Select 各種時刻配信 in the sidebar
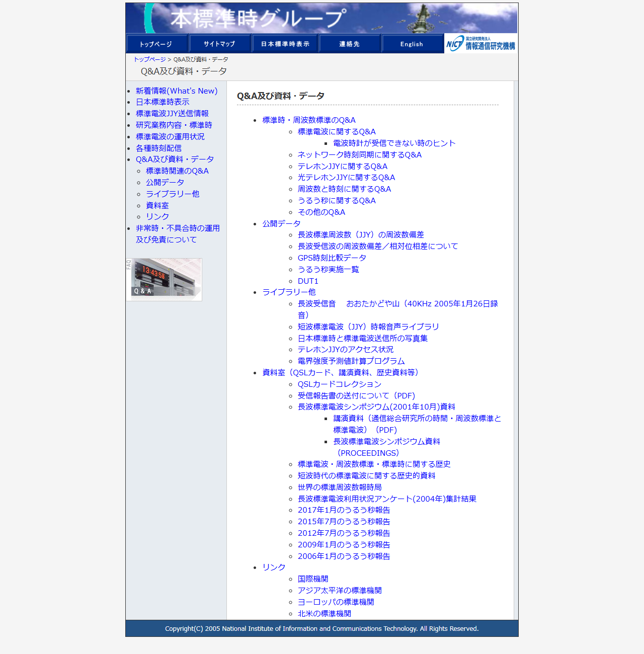 (x=158, y=148)
